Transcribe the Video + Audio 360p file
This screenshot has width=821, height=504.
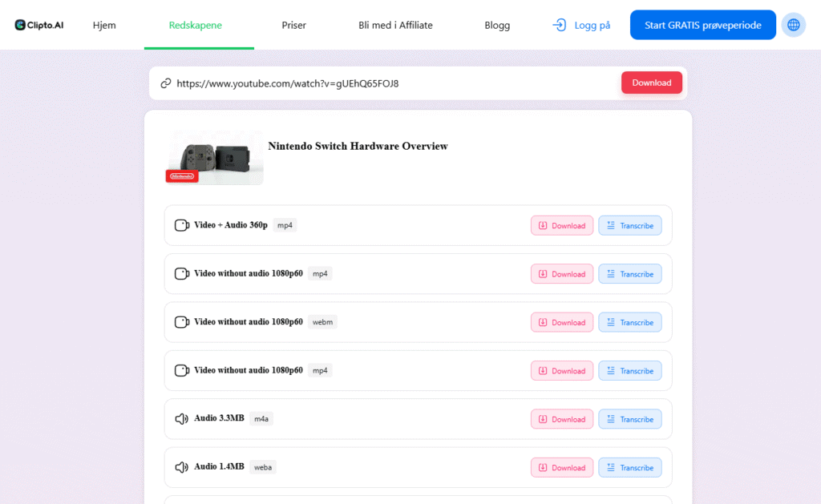tap(630, 225)
